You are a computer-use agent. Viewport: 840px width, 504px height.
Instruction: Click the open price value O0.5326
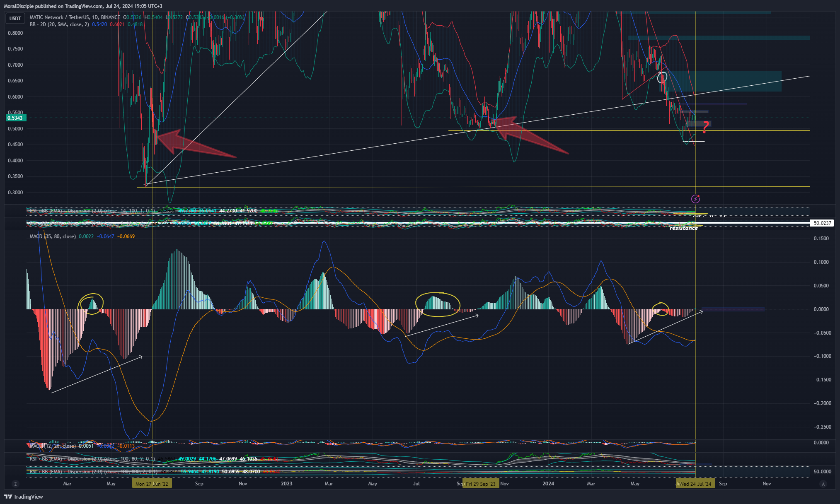[x=132, y=17]
